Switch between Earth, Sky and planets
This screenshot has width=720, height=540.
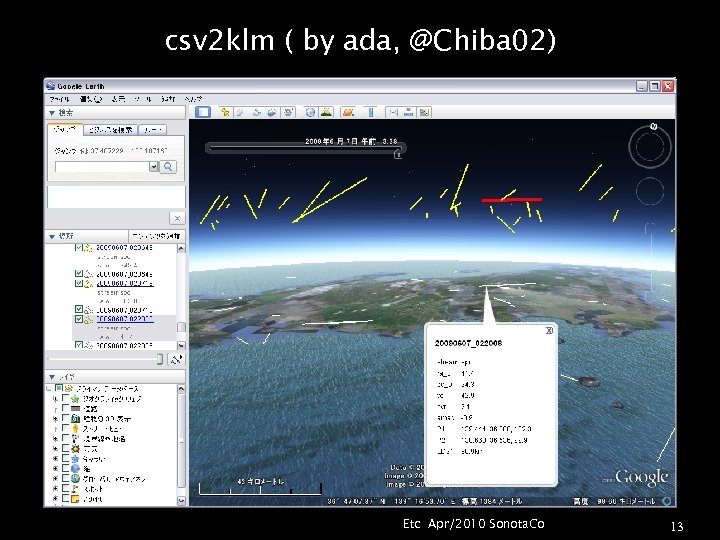pos(349,112)
